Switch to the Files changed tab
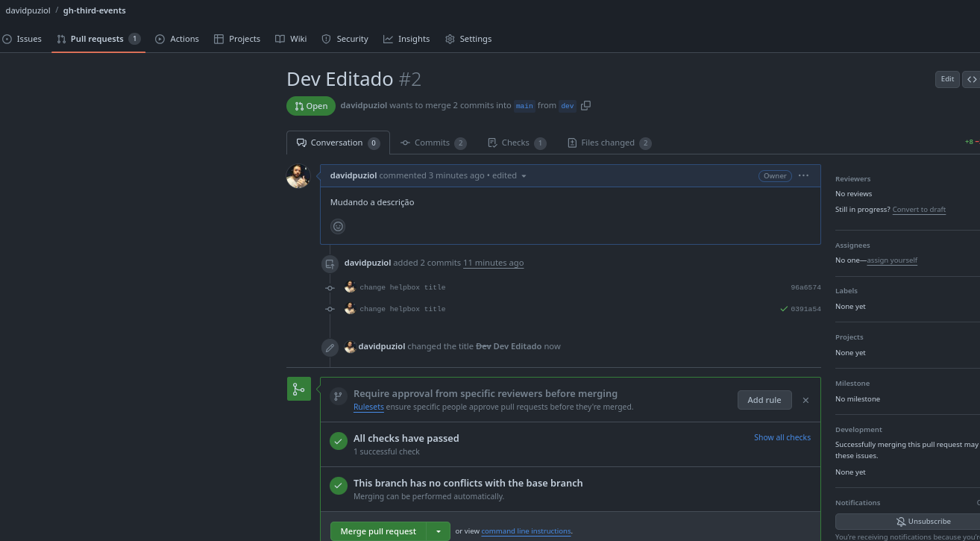Viewport: 980px width, 541px height. (x=609, y=143)
